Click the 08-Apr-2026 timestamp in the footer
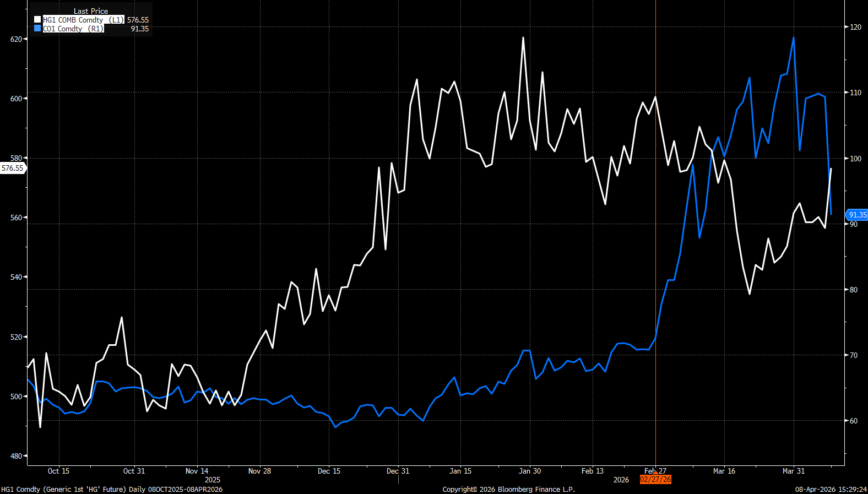Viewport: 868px width, 494px height. click(x=831, y=489)
